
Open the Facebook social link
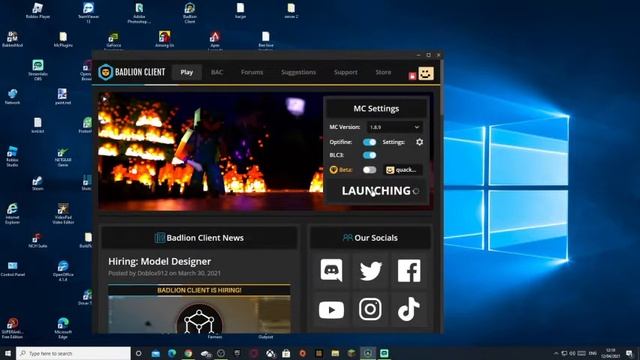(x=409, y=270)
